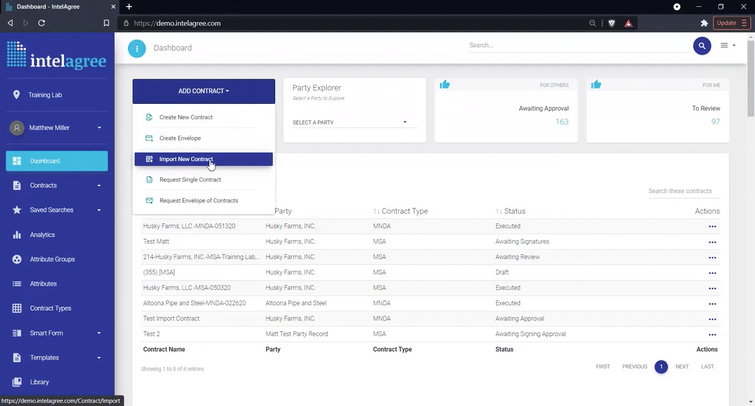Switch to the Dashboard - IntelAgree browser tab

tap(59, 7)
